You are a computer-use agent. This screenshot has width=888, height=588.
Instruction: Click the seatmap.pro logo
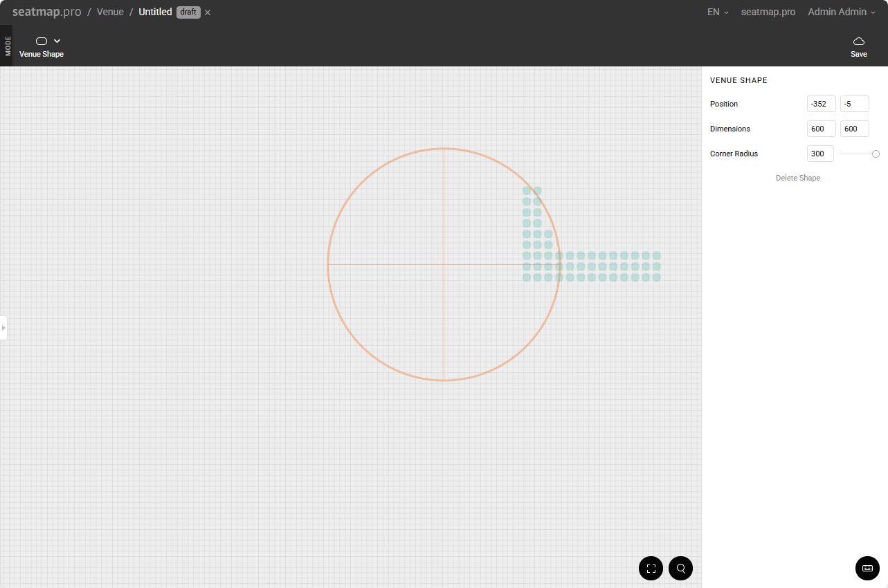click(x=47, y=12)
